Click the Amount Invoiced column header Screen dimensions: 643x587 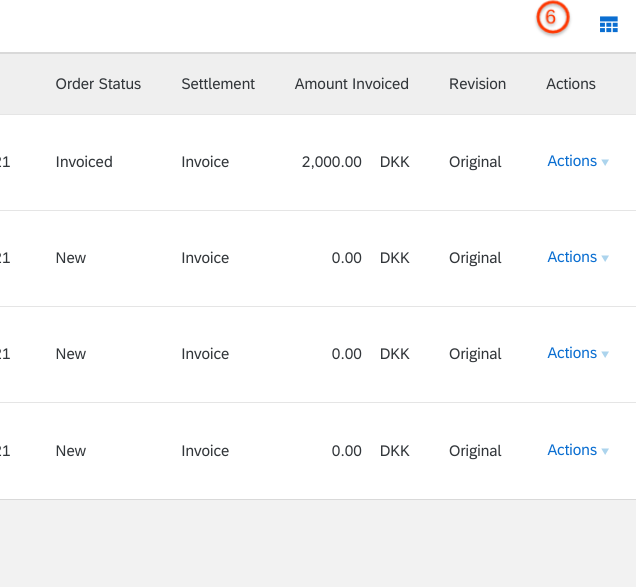pos(351,84)
